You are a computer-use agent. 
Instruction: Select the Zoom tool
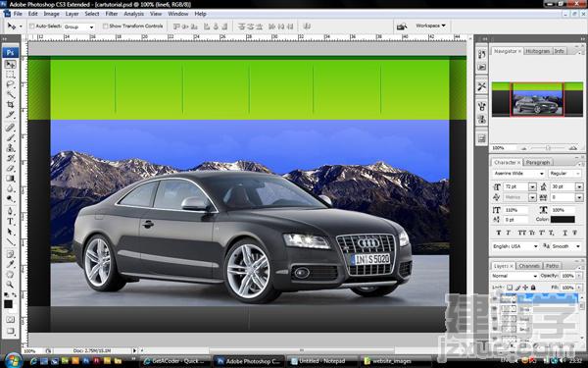click(x=10, y=285)
